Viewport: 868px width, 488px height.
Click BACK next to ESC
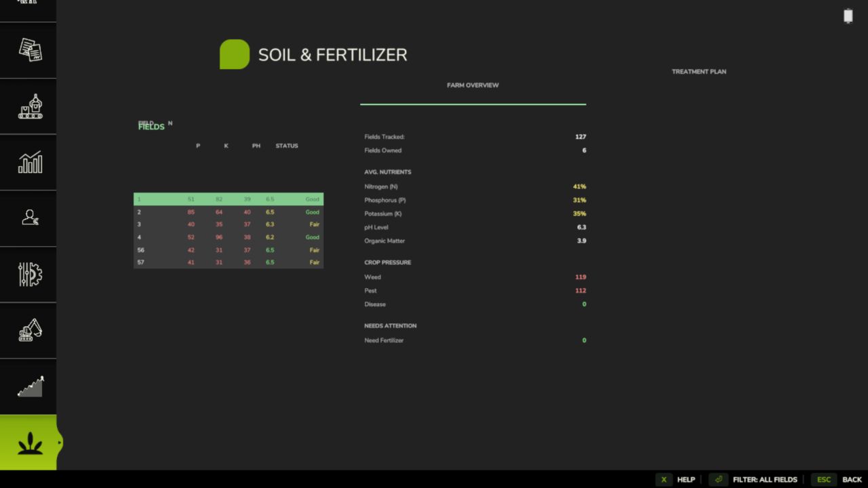pyautogui.click(x=851, y=479)
